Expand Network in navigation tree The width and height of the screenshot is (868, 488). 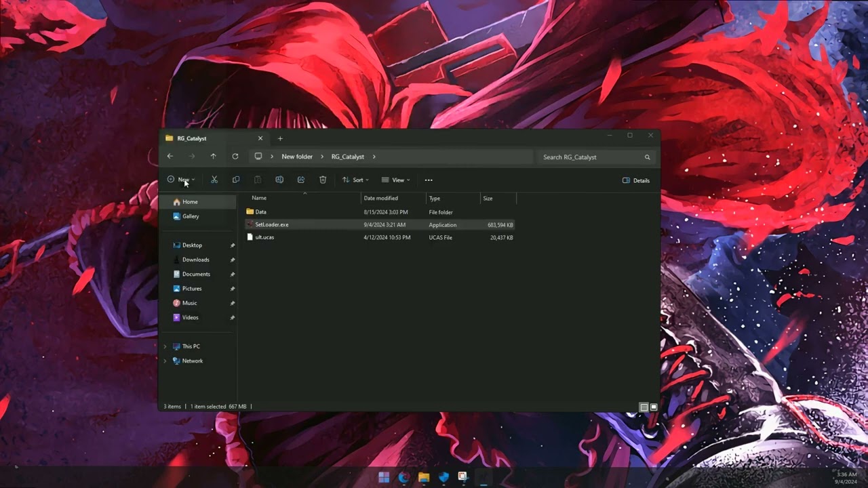point(165,361)
